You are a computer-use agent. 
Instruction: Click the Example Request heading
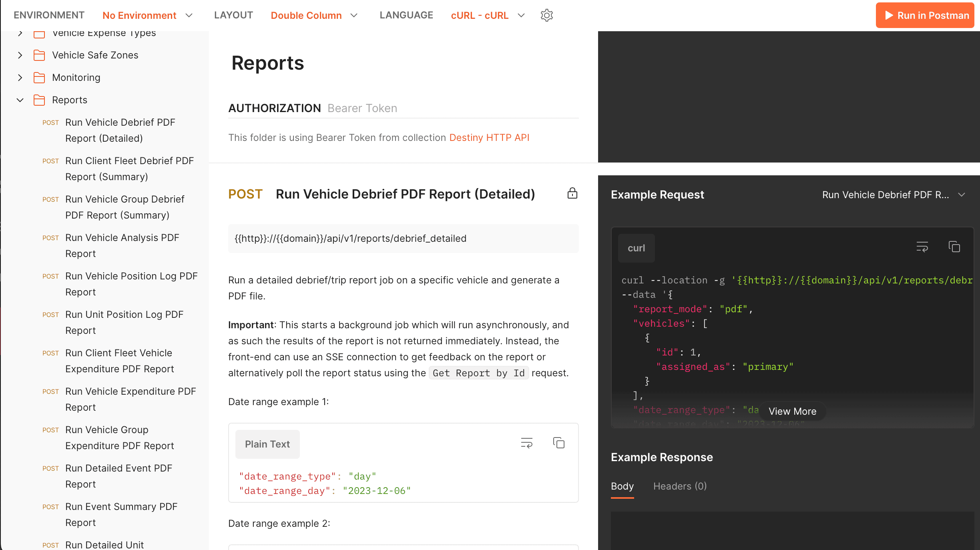657,195
